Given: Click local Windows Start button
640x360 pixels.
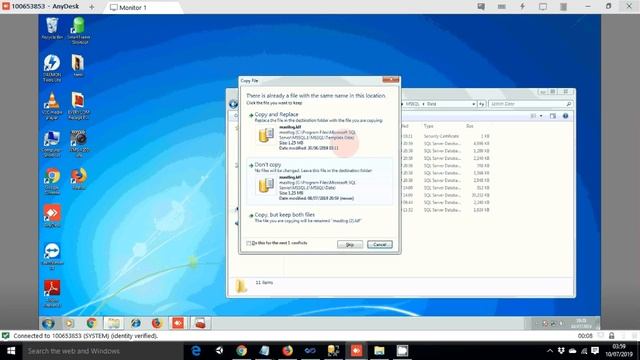Looking at the screenshot, I should (11, 351).
